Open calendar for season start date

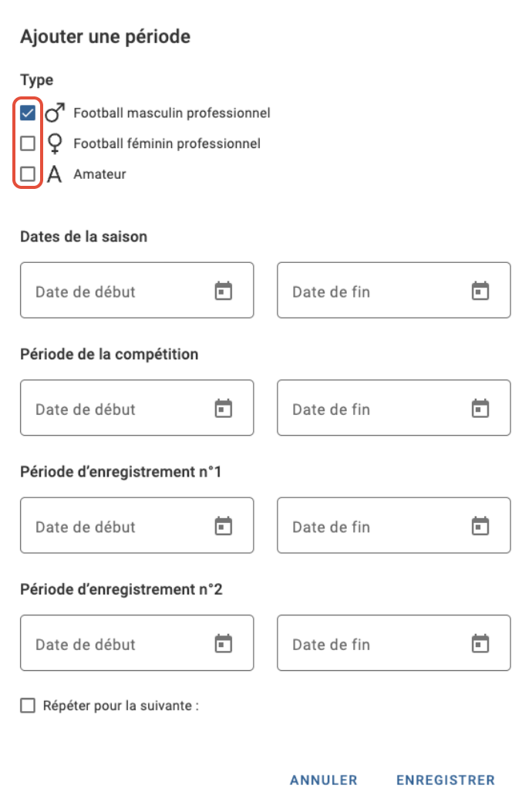point(223,291)
